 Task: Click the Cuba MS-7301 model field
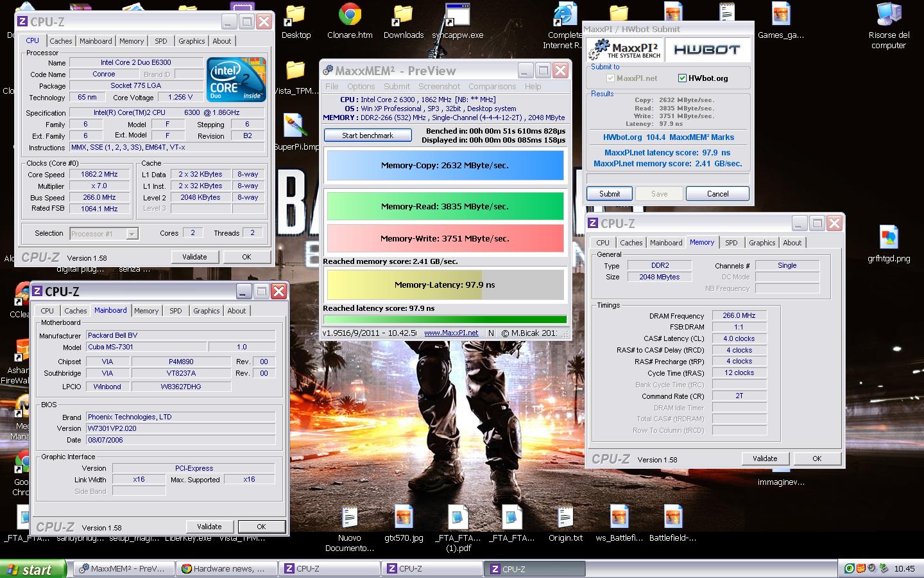148,347
